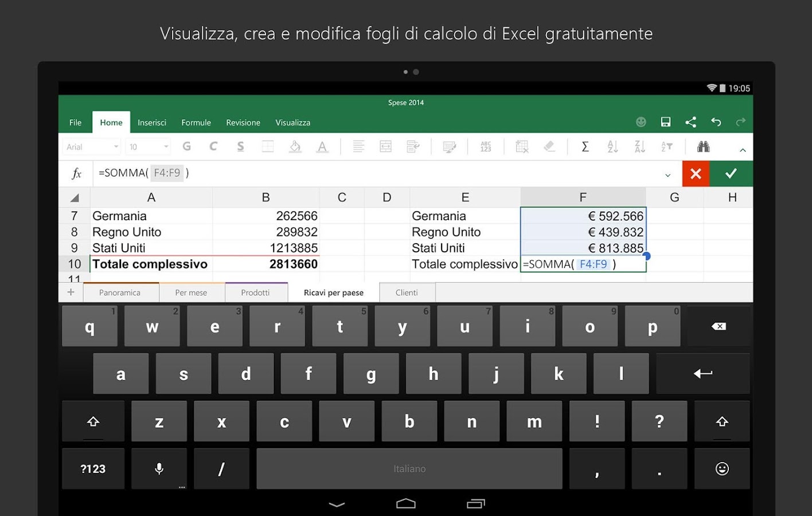Screen dimensions: 812x516
Task: Tap the emoji smiley key on keyboard
Action: [722, 469]
